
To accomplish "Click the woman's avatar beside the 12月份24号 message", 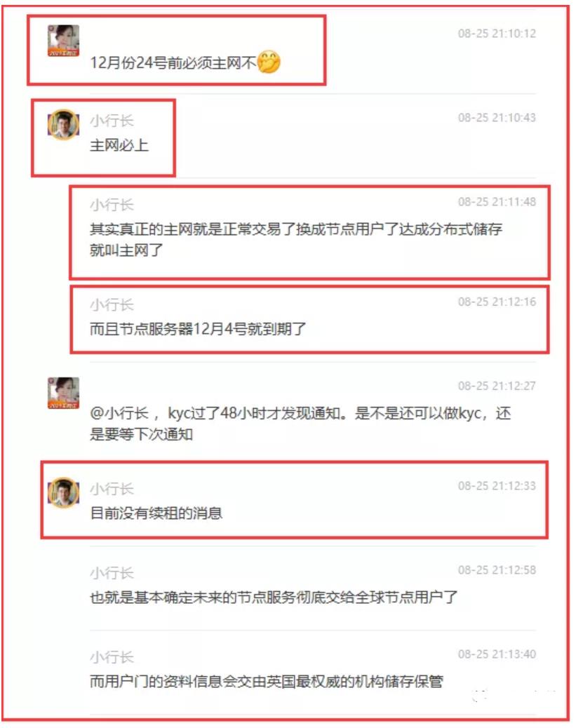I will pyautogui.click(x=64, y=41).
